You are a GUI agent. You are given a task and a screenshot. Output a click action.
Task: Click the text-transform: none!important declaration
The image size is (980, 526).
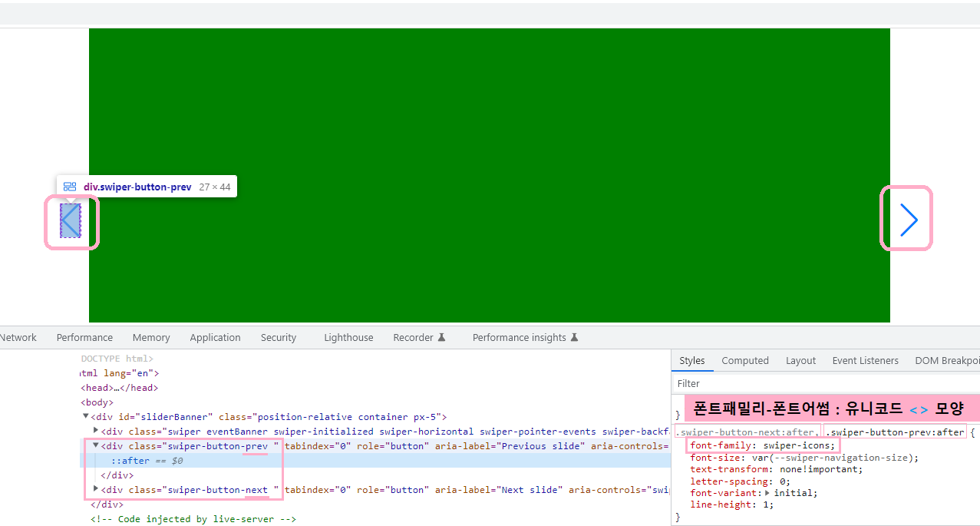click(x=777, y=469)
